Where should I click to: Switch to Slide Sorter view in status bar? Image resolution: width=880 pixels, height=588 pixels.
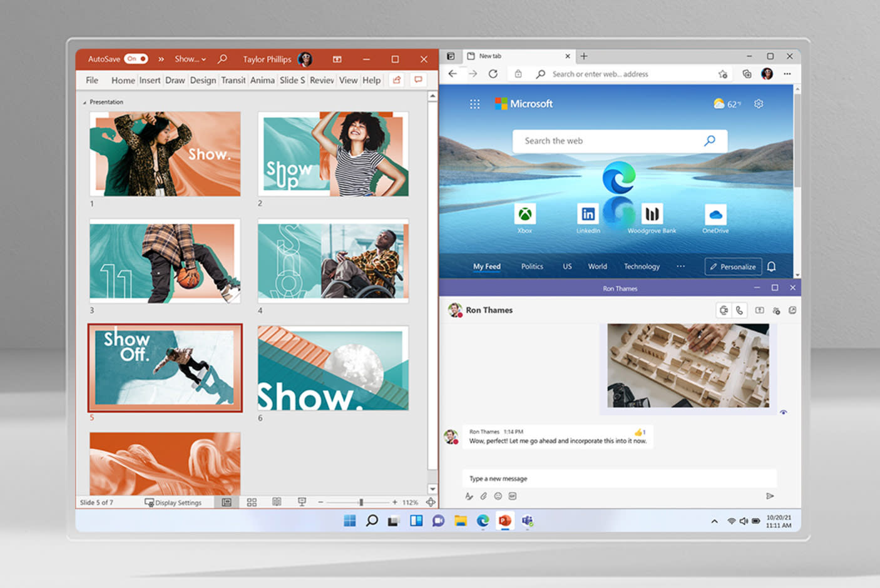pos(252,502)
